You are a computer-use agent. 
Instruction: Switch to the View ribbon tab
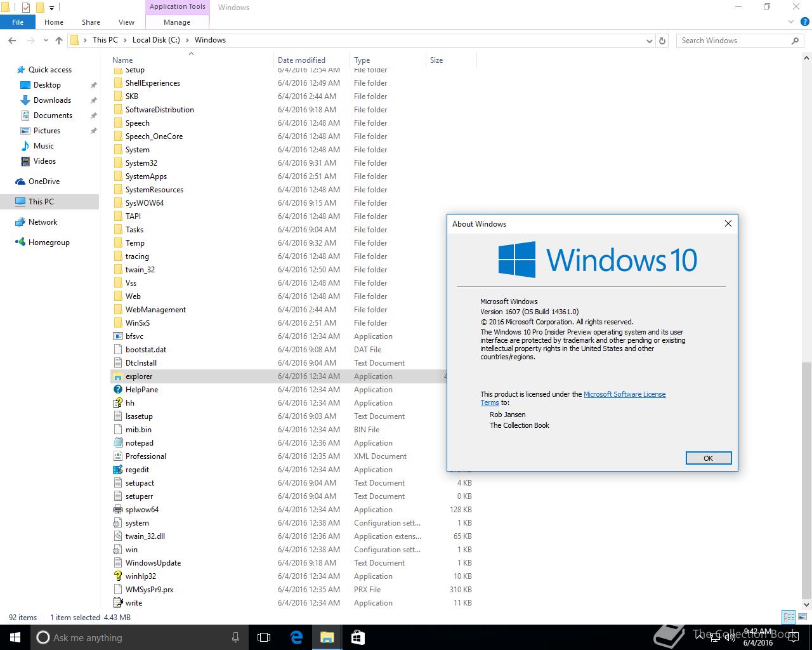pyautogui.click(x=126, y=22)
